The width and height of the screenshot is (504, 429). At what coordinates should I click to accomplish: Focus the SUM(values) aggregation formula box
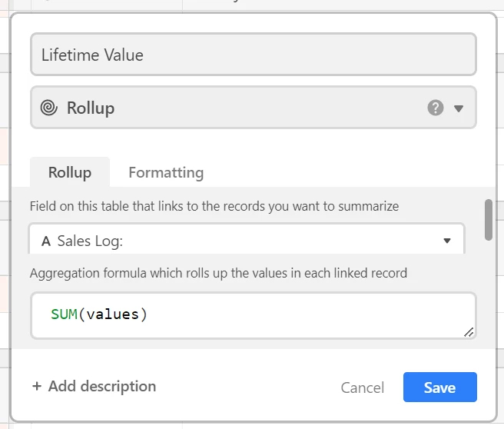coord(254,315)
